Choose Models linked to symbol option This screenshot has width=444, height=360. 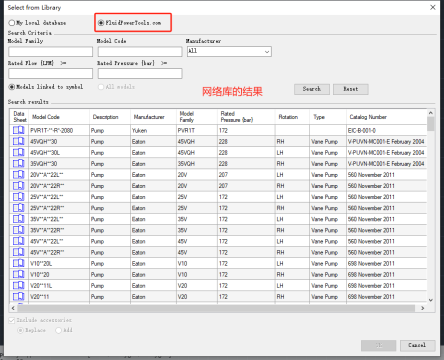tap(12, 87)
